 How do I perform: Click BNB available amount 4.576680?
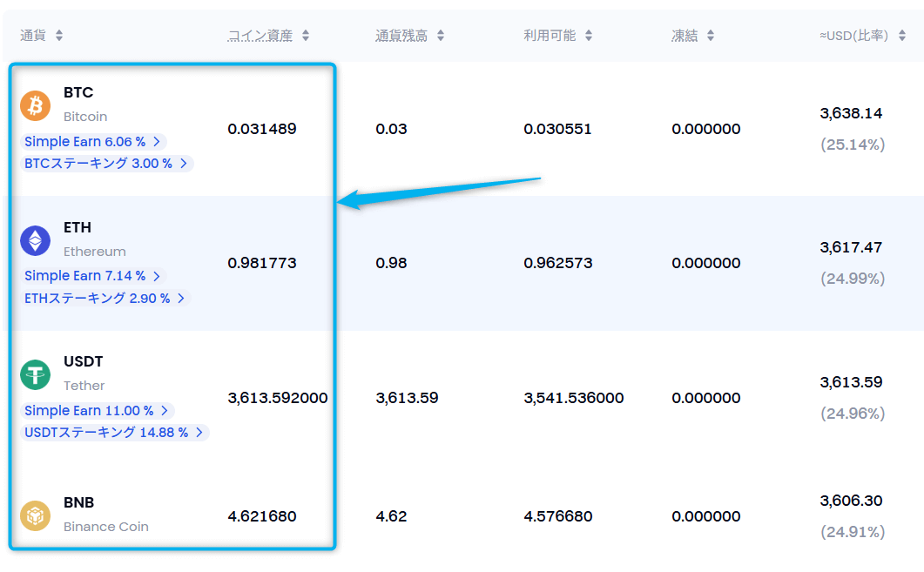pyautogui.click(x=558, y=516)
